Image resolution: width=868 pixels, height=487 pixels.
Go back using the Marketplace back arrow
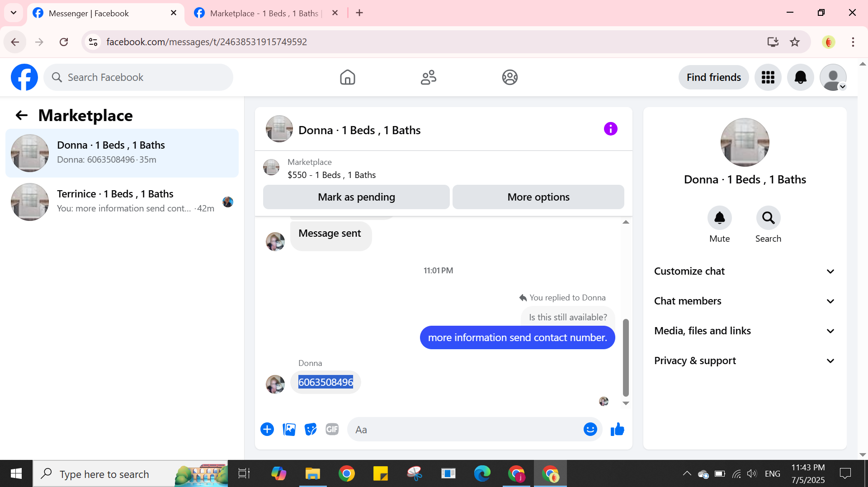coord(21,116)
